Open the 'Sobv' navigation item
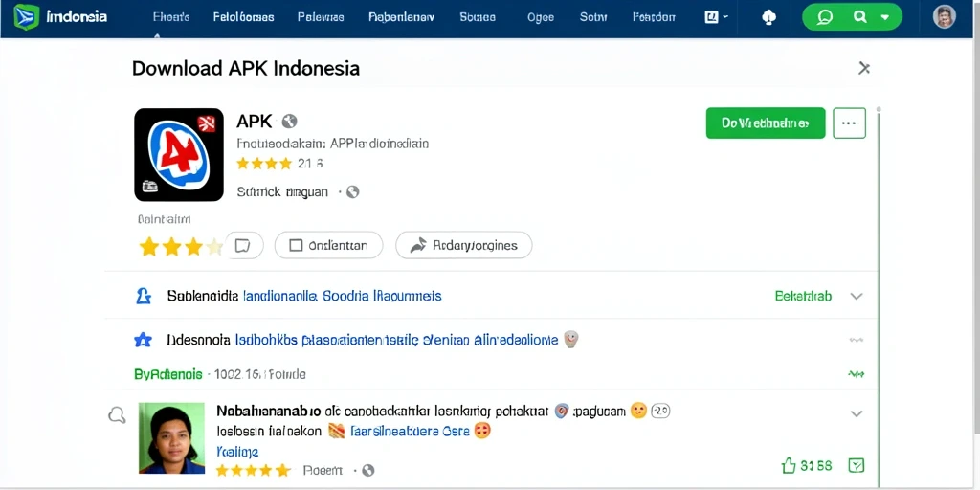This screenshot has height=490, width=980. click(593, 17)
